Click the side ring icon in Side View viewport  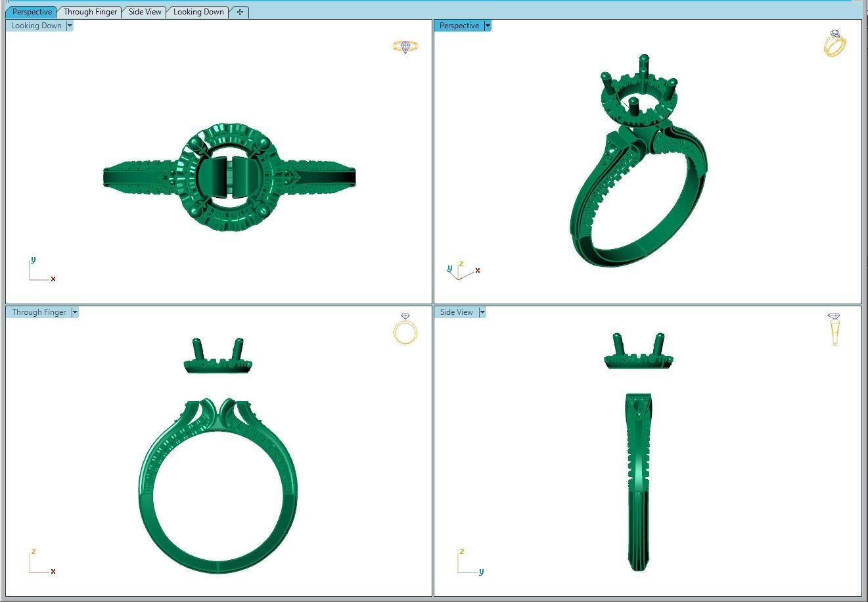(x=834, y=329)
